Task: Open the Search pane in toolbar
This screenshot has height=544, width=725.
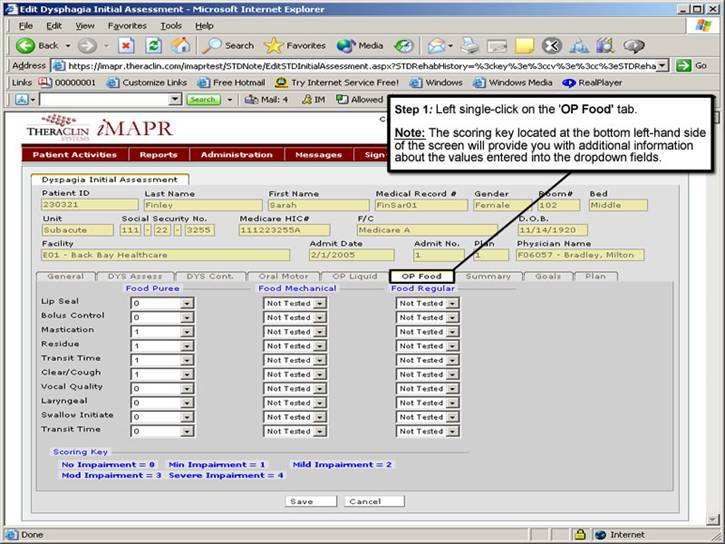Action: [229, 45]
